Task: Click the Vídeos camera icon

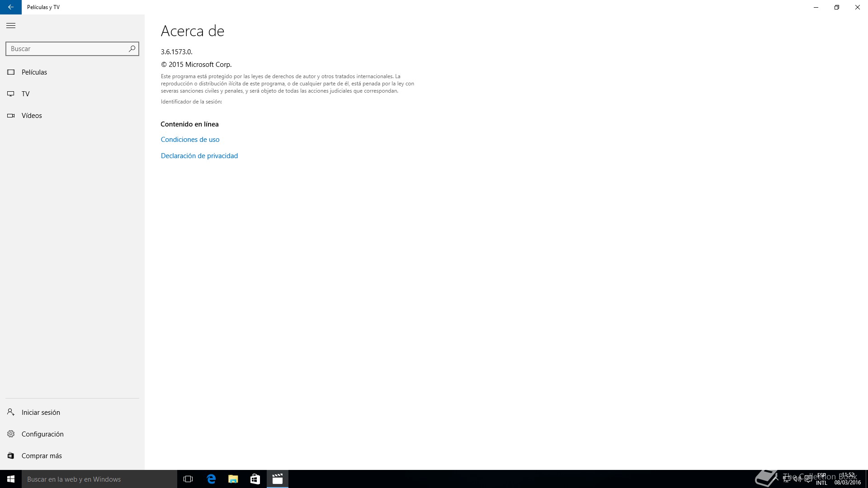Action: 11,116
